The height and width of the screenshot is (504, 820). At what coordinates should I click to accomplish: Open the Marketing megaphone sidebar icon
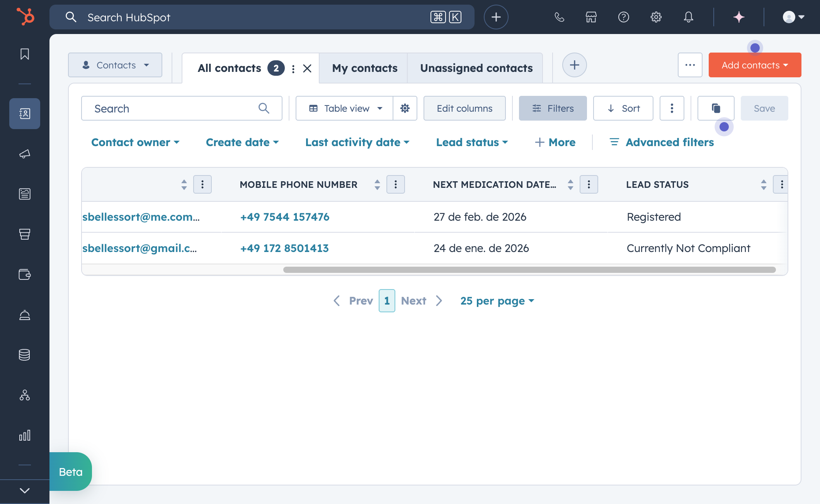(25, 154)
